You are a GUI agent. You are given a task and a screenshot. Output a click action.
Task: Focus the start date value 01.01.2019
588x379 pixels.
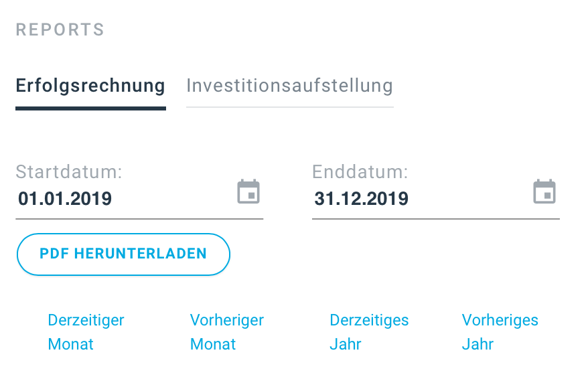pos(65,199)
